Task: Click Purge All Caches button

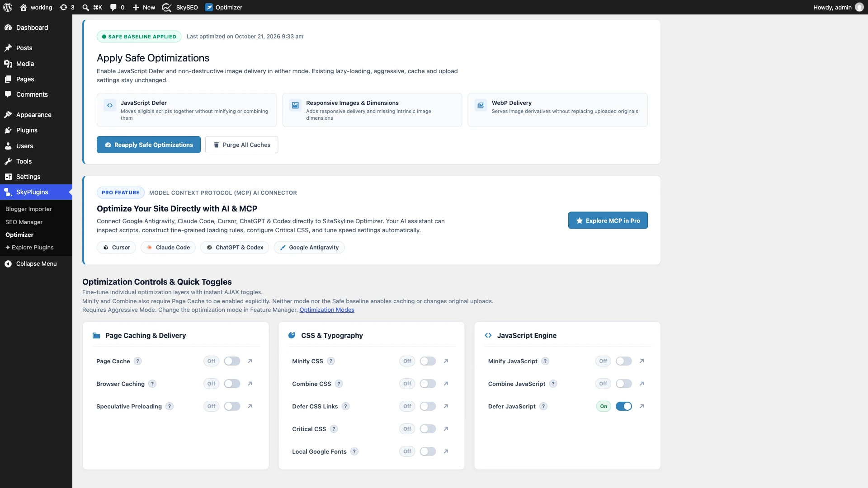Action: [x=241, y=145]
